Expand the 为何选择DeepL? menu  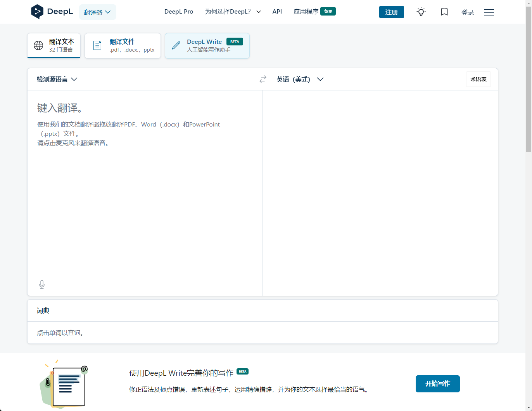tap(233, 12)
